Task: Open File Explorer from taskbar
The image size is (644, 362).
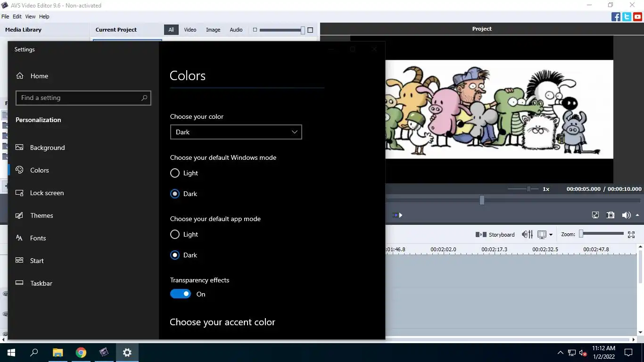Action: click(58, 352)
